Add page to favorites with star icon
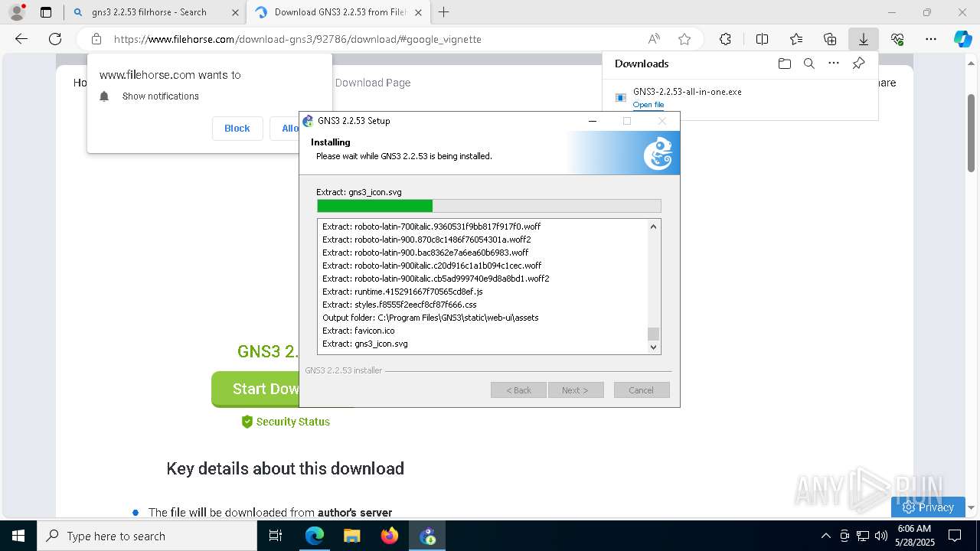 point(684,39)
